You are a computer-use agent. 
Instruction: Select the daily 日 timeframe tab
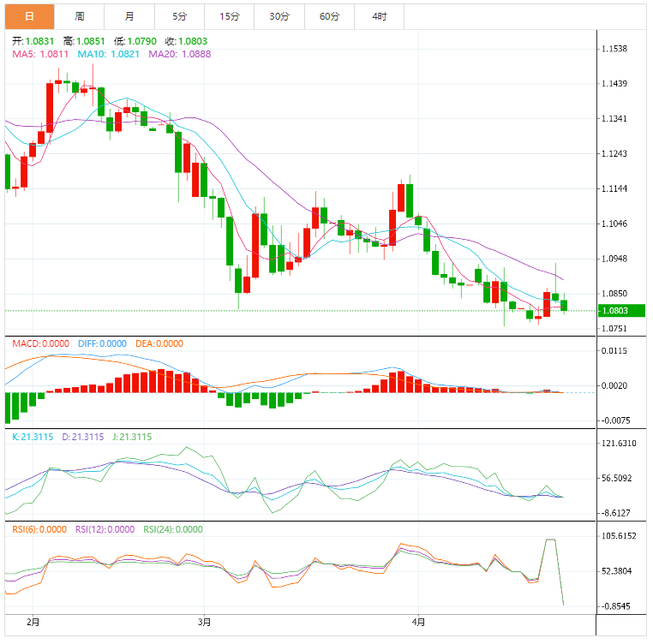(30, 16)
